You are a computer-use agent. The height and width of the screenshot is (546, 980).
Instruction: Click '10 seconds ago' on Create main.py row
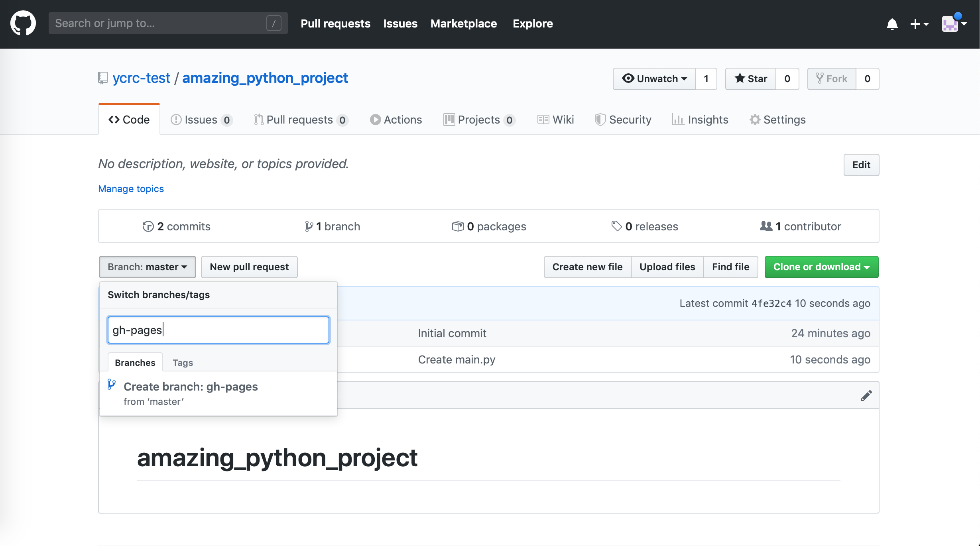[x=830, y=359]
